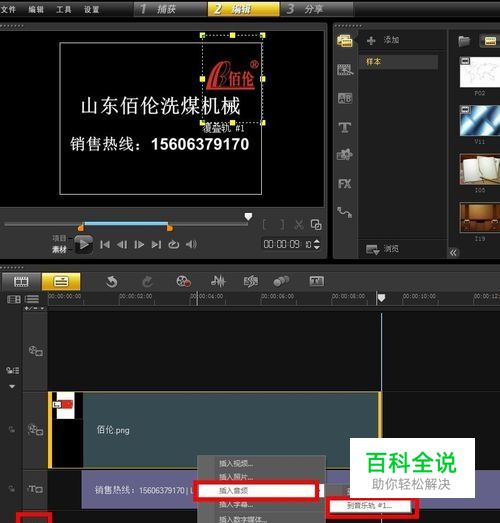
Task: Switch to step 3 分享 tab
Action: [x=317, y=9]
